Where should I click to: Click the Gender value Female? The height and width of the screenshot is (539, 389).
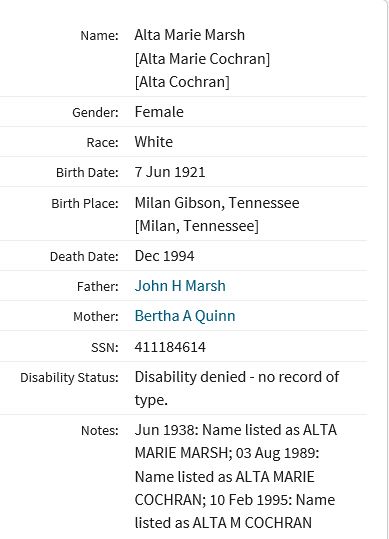[159, 112]
